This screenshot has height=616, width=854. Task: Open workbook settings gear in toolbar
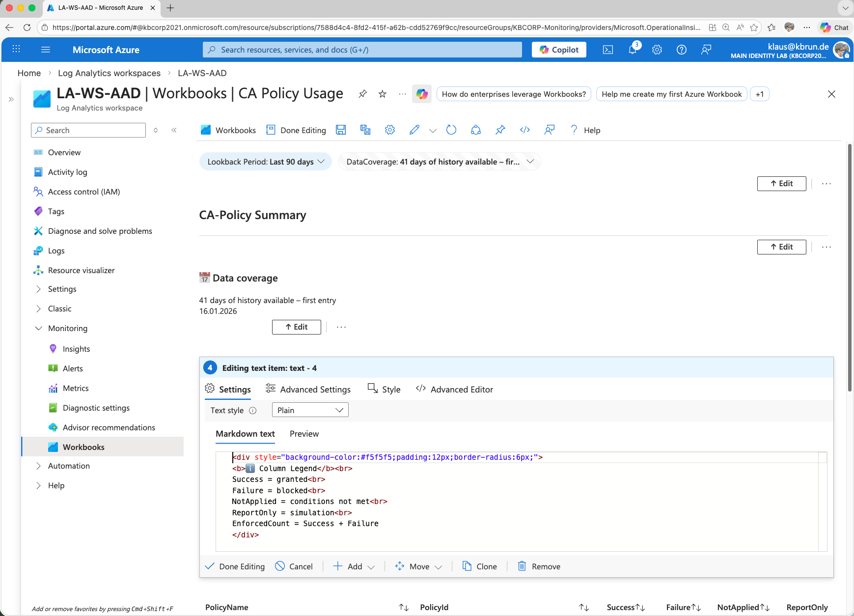click(x=390, y=130)
